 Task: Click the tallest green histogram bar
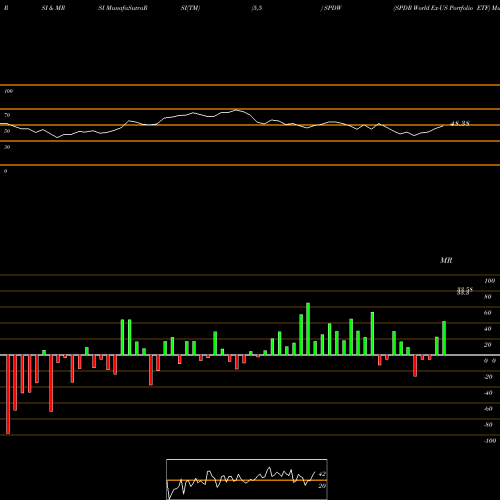coord(308,329)
